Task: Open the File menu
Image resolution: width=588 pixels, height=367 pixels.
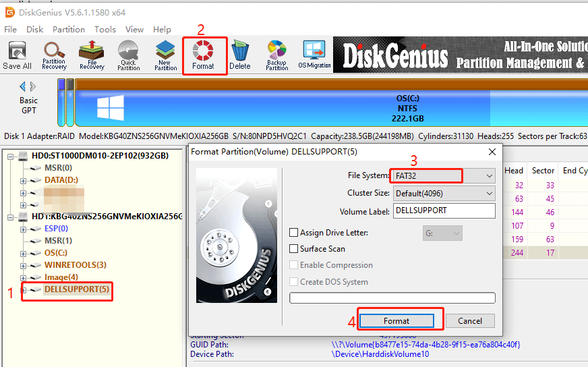Action: pyautogui.click(x=10, y=29)
